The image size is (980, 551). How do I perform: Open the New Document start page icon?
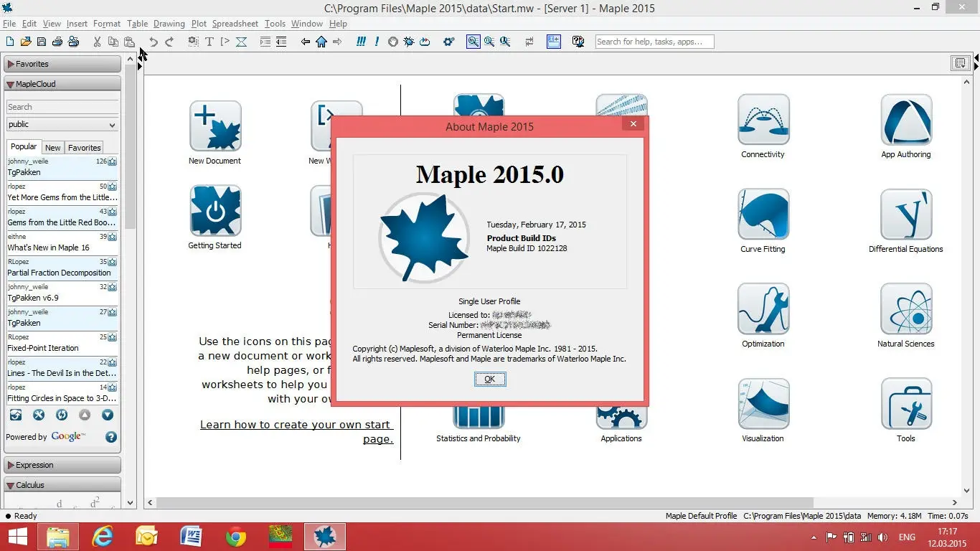215,126
